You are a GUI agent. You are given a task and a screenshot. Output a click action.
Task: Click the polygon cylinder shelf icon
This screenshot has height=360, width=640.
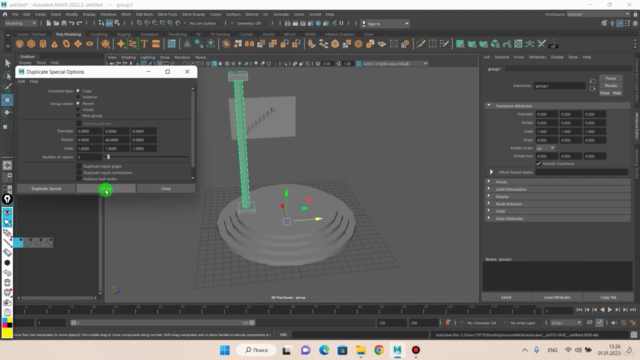pos(43,44)
